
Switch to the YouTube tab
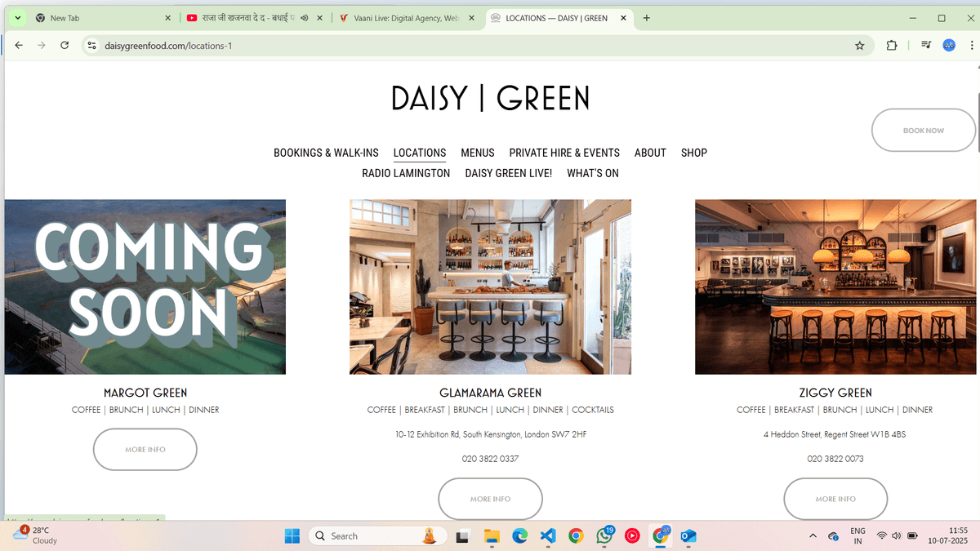click(255, 18)
